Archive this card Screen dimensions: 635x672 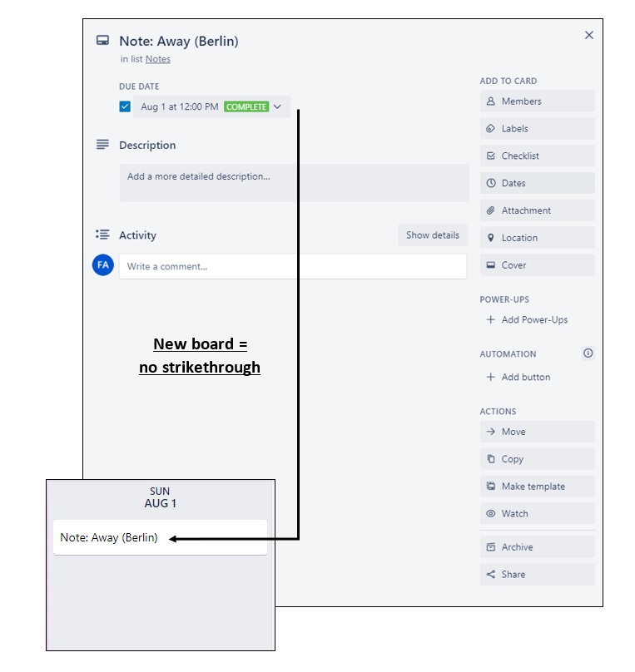pos(537,547)
